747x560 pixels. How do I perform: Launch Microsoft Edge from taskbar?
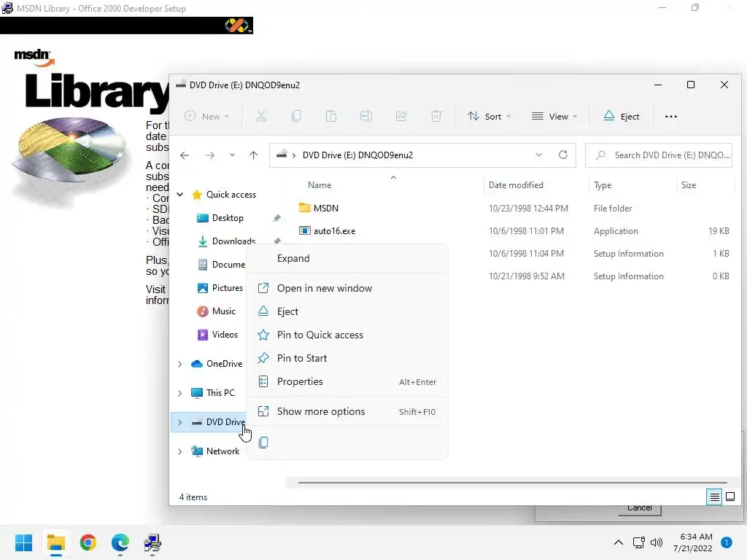(x=120, y=542)
